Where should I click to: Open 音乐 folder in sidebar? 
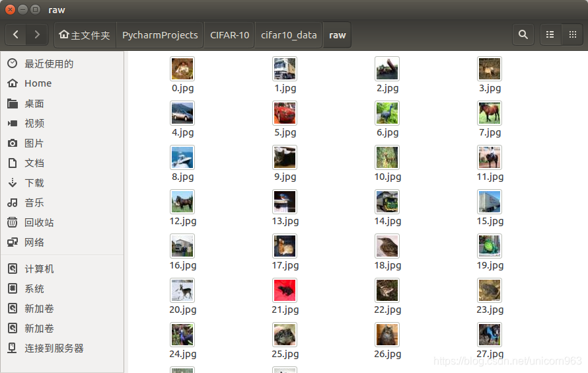[x=62, y=202]
